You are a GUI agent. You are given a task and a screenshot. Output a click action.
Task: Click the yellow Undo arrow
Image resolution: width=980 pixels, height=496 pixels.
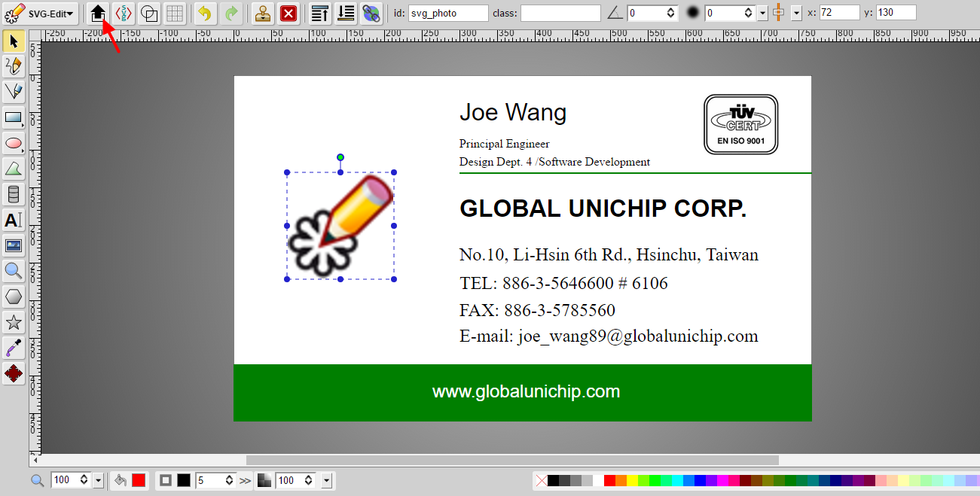tap(205, 13)
